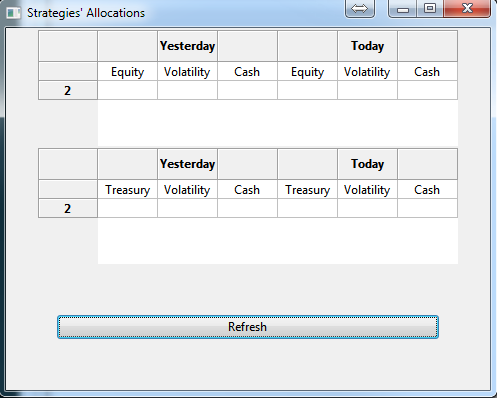Minimize the Strategies' Allocations window
Viewport: 497px width, 398px height.
[403, 8]
